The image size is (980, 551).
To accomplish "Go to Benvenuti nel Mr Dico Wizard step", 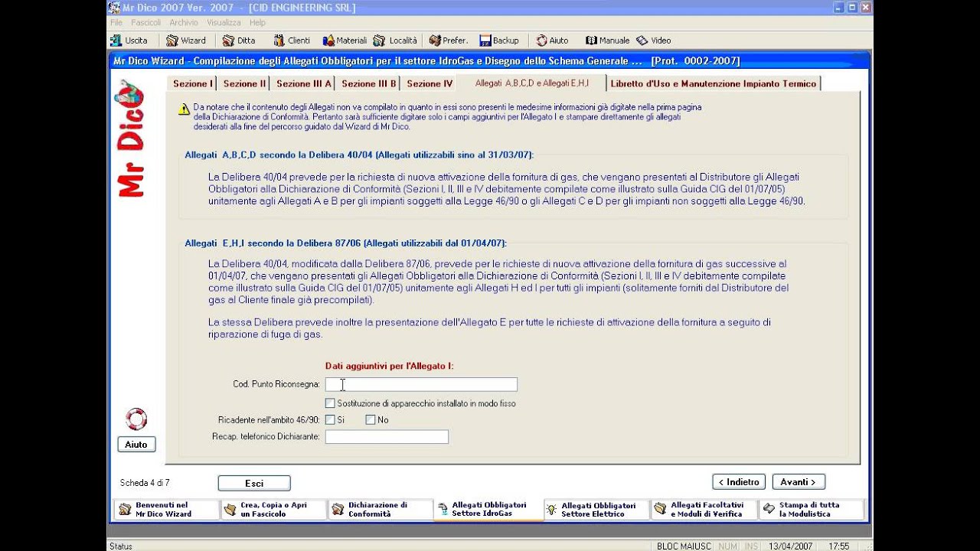I will click(x=166, y=510).
